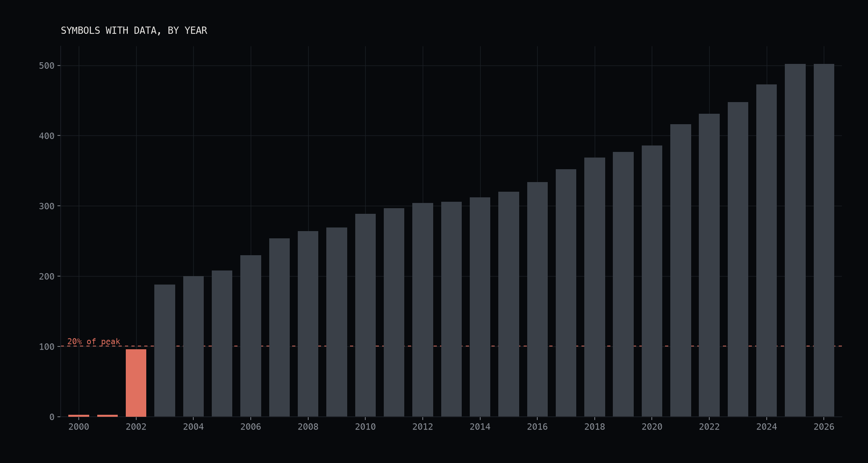Click the x-axis label 2024
The height and width of the screenshot is (463, 868).
pyautogui.click(x=767, y=427)
